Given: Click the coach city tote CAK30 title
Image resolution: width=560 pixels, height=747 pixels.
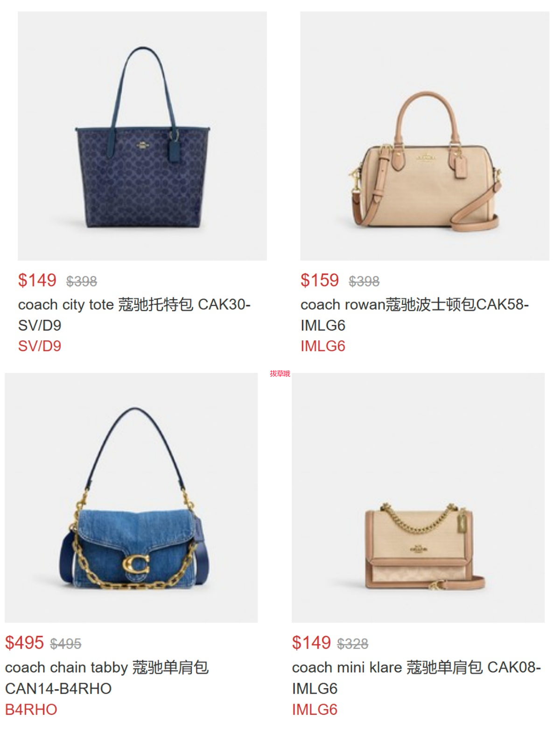Looking at the screenshot, I should click(134, 315).
